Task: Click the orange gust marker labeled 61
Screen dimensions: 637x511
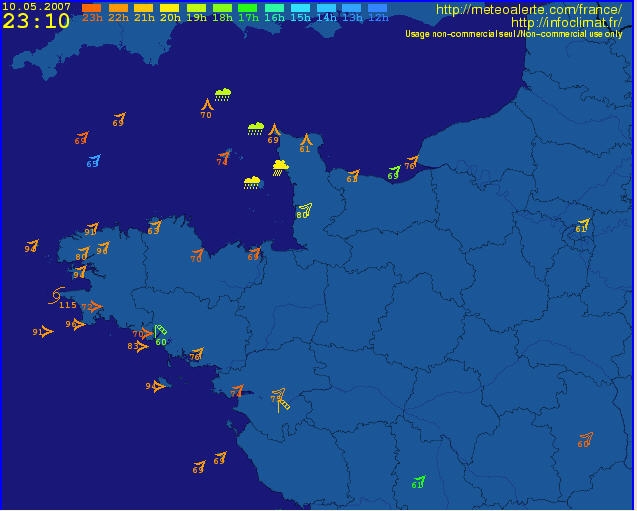Action: 306,140
